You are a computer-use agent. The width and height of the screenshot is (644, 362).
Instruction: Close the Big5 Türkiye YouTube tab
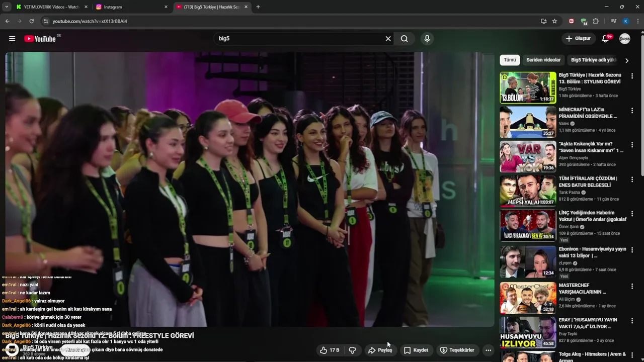[x=246, y=7]
